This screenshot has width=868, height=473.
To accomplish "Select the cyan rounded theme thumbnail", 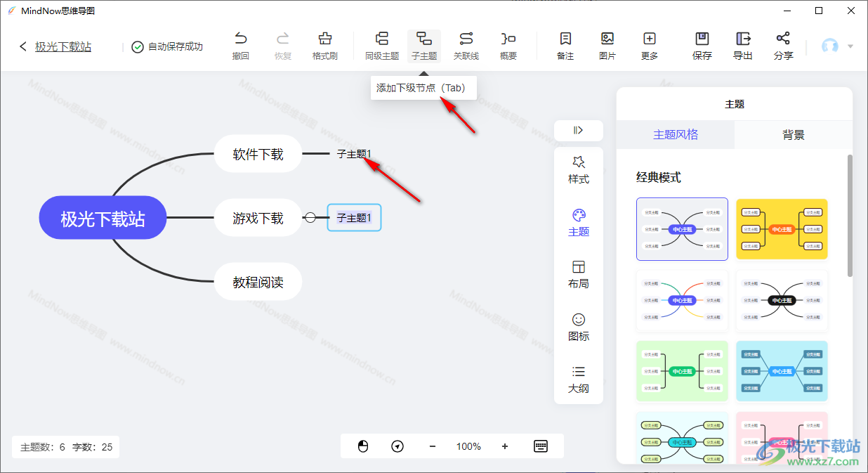I will 682,438.
